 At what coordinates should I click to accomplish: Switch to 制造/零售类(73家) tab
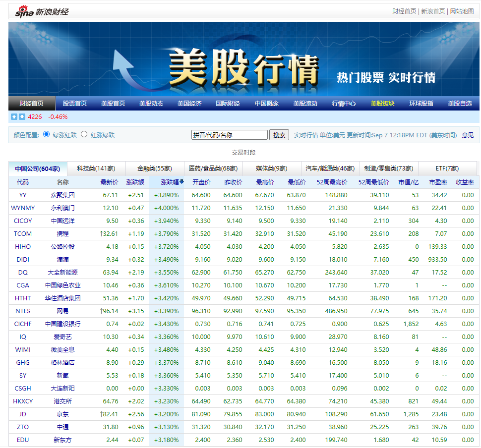(389, 168)
